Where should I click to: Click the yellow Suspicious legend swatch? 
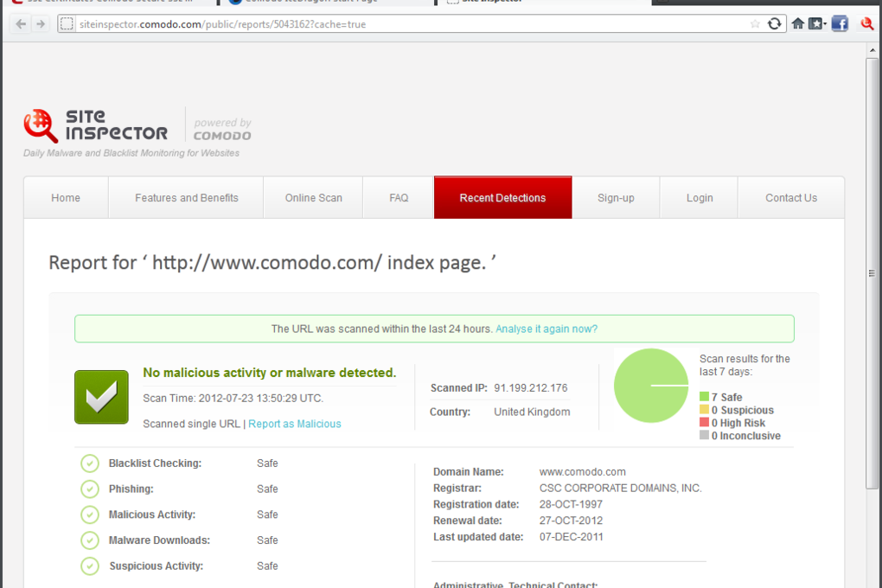point(704,410)
